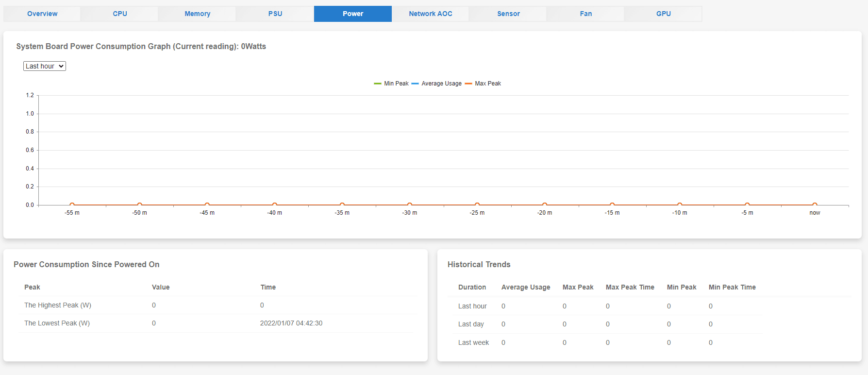Click the Min Peak column header
This screenshot has height=375, width=868.
pyautogui.click(x=682, y=287)
